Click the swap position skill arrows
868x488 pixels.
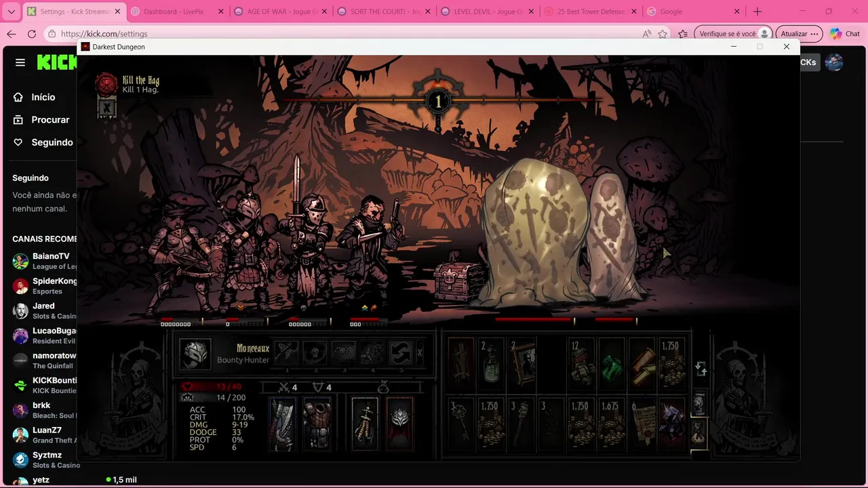(x=401, y=353)
